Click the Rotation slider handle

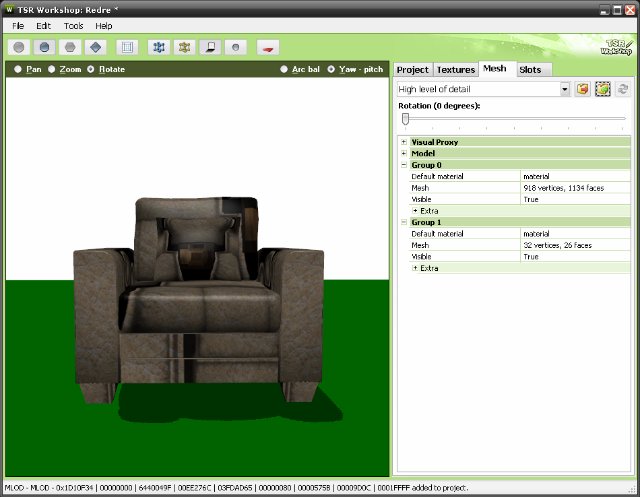[405, 119]
